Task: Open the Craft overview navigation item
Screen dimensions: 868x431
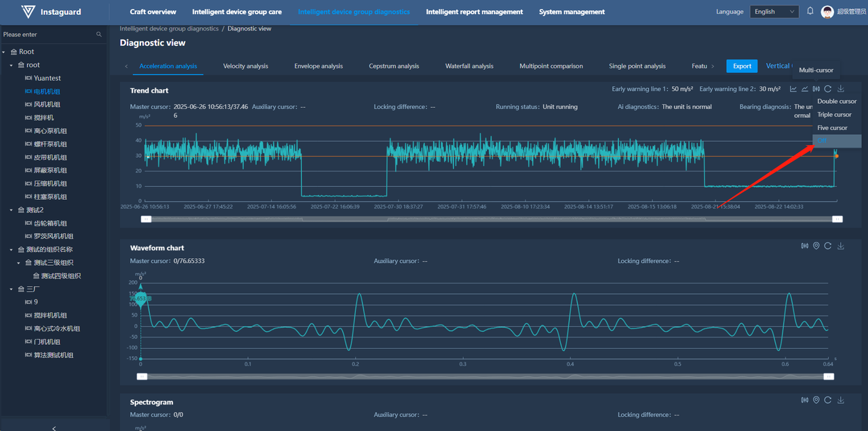Action: [x=153, y=12]
